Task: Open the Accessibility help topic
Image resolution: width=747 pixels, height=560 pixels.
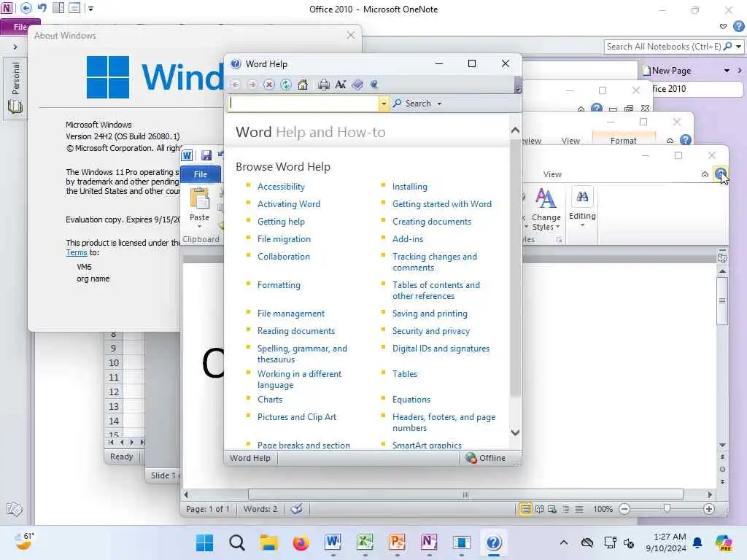Action: (x=281, y=187)
